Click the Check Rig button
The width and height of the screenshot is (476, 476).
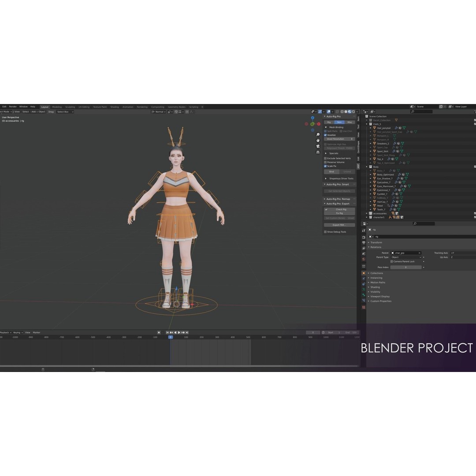[339, 209]
